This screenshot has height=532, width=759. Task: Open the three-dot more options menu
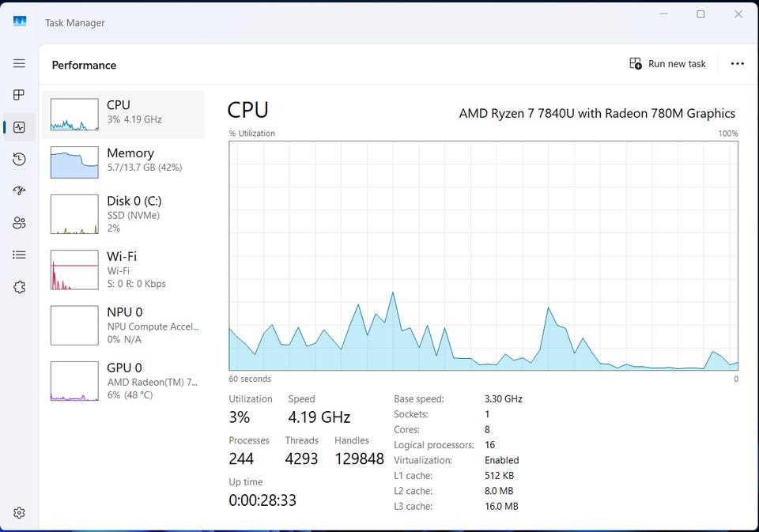click(x=737, y=64)
